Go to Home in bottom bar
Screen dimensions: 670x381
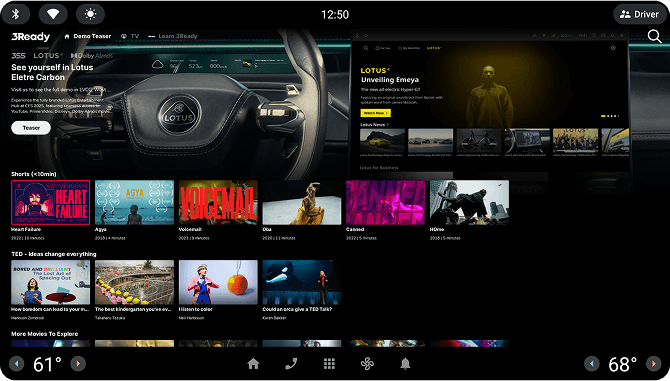click(253, 364)
